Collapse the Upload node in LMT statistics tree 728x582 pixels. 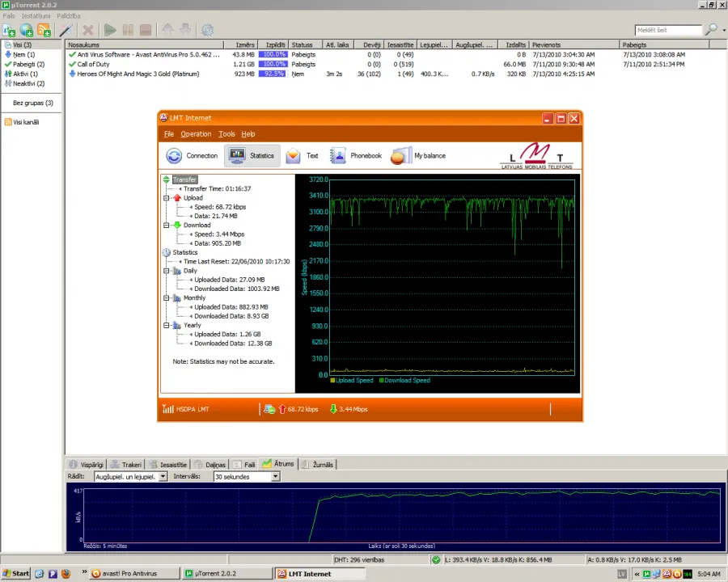[166, 198]
